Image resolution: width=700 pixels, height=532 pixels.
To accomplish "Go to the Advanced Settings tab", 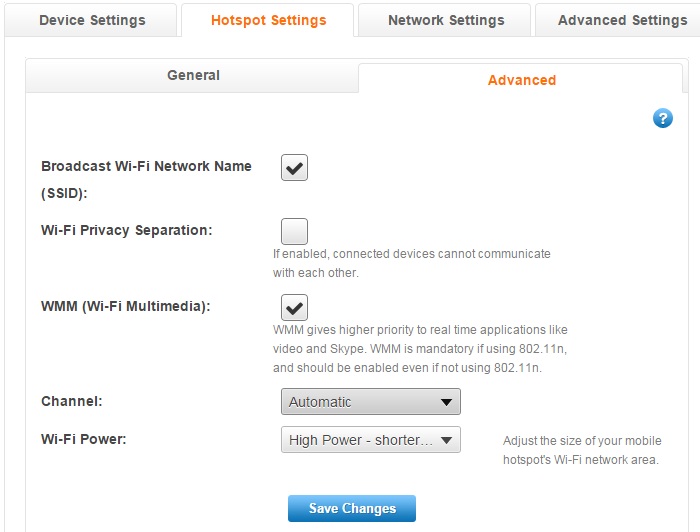I will pyautogui.click(x=622, y=20).
